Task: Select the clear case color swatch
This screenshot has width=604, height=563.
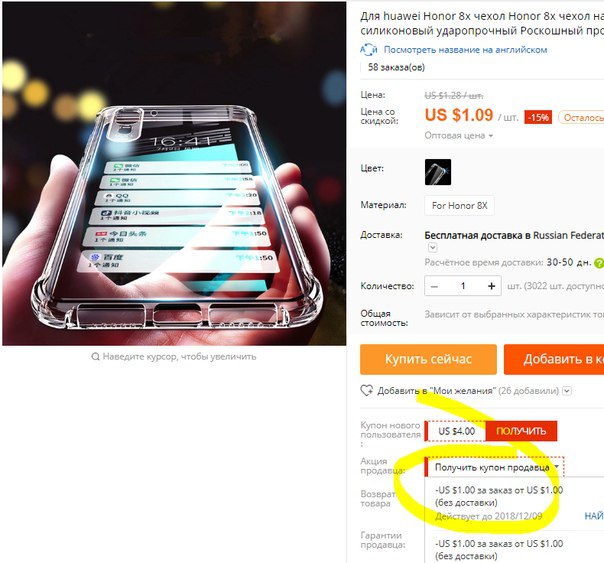Action: click(438, 172)
